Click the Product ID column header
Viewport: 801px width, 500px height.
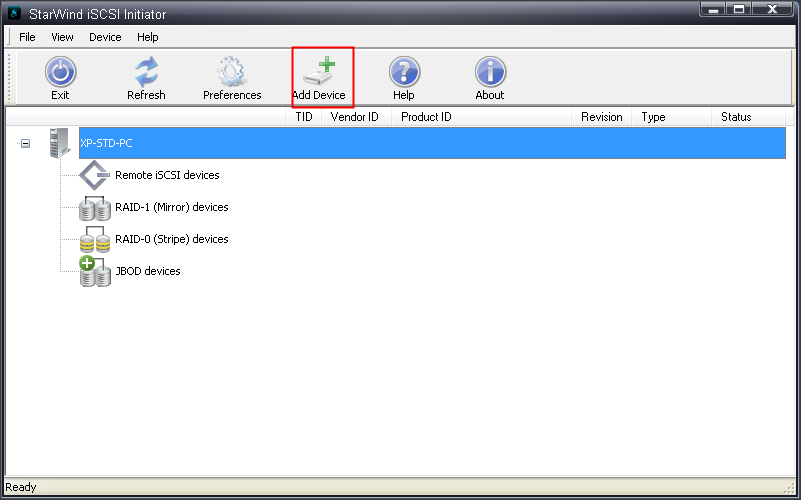click(426, 117)
